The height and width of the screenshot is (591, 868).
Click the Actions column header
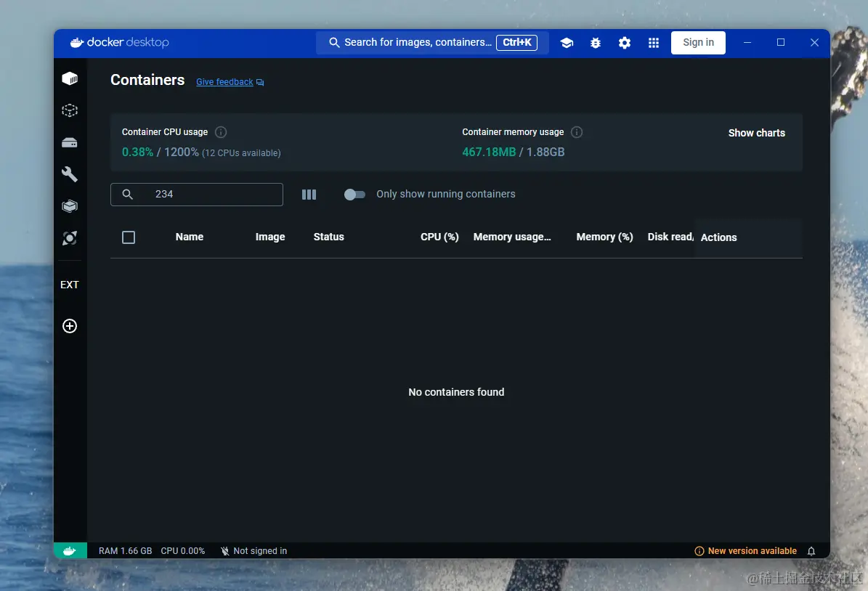[718, 237]
